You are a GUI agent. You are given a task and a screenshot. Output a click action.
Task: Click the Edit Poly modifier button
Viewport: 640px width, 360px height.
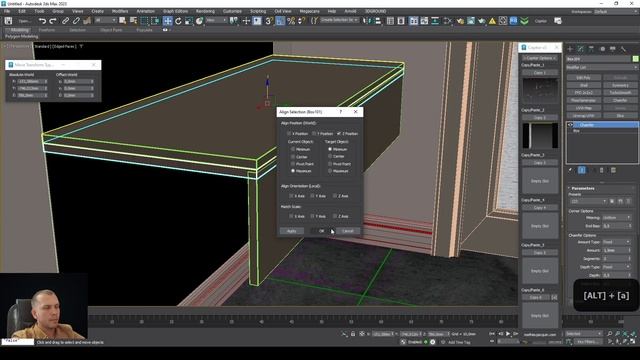tap(583, 78)
